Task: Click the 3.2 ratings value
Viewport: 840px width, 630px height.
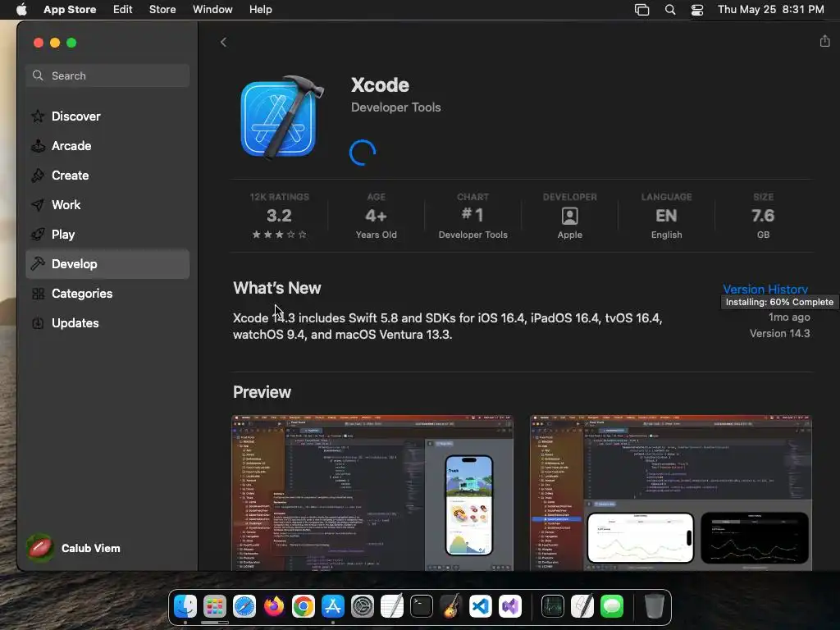Action: 279,216
